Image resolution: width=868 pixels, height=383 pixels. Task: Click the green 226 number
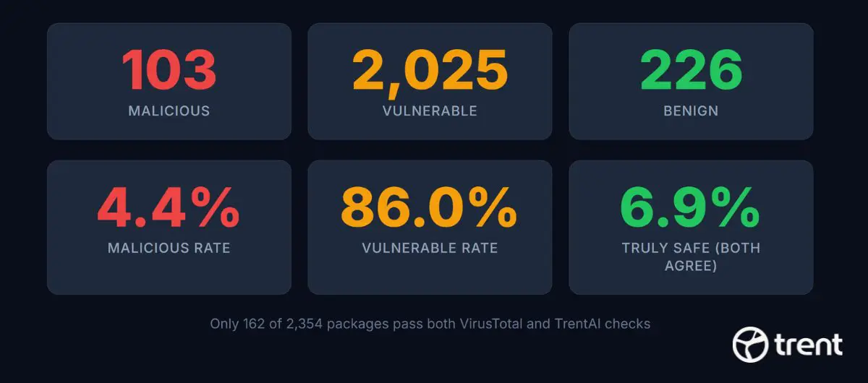tap(691, 70)
